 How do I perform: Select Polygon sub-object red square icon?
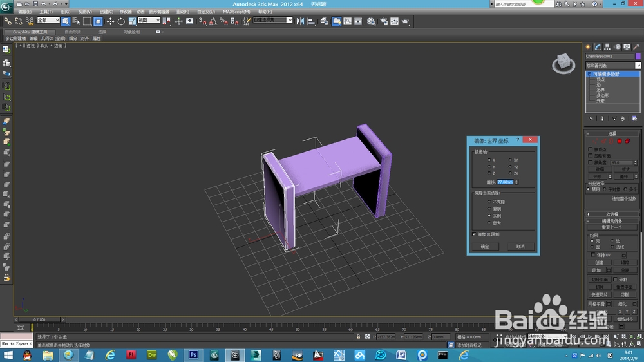tap(620, 141)
